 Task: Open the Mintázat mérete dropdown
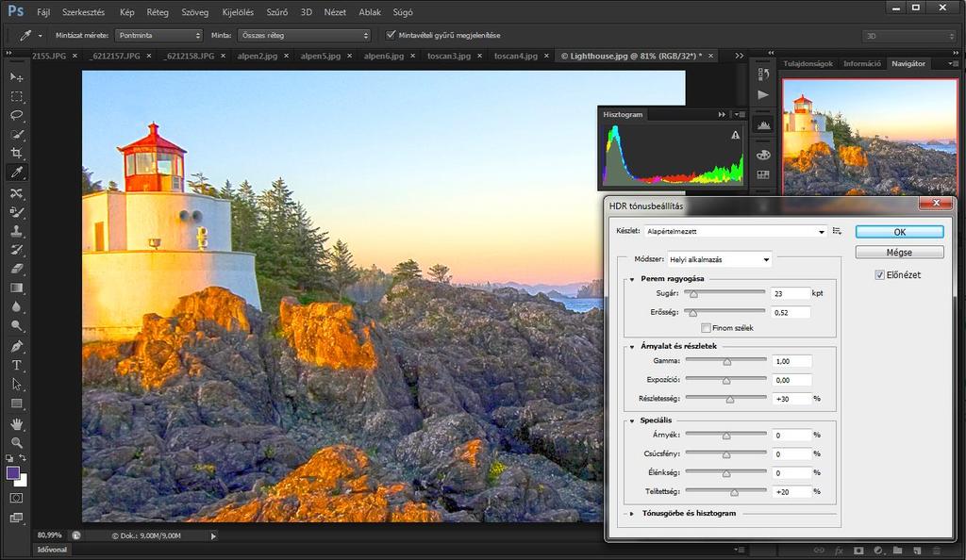(159, 35)
